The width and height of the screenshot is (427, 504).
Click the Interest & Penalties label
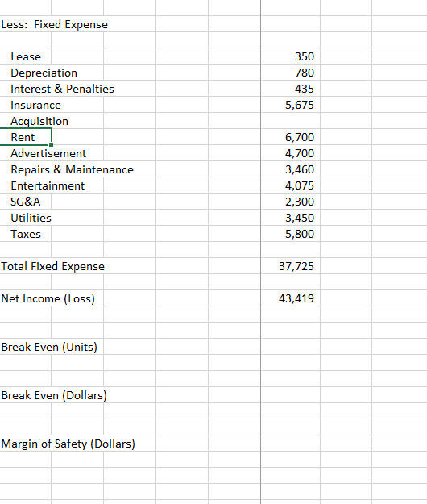click(x=62, y=89)
